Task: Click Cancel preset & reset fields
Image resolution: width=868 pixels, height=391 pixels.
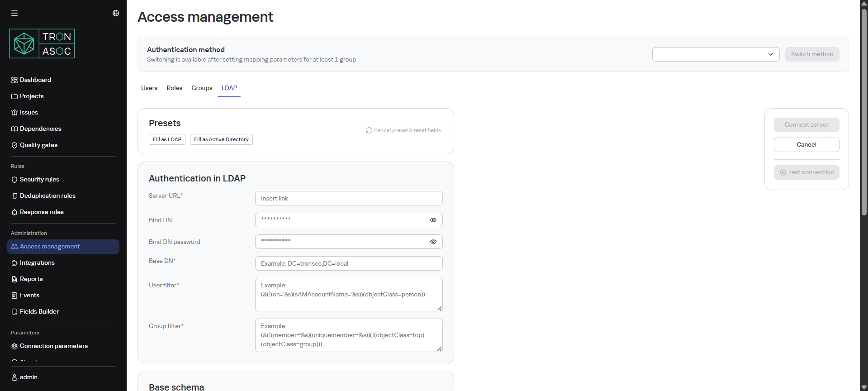Action: coord(403,130)
